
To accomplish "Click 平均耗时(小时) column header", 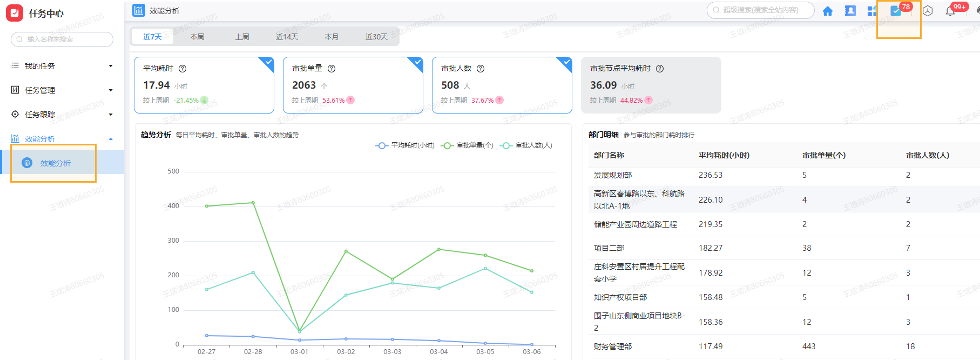I will (724, 155).
